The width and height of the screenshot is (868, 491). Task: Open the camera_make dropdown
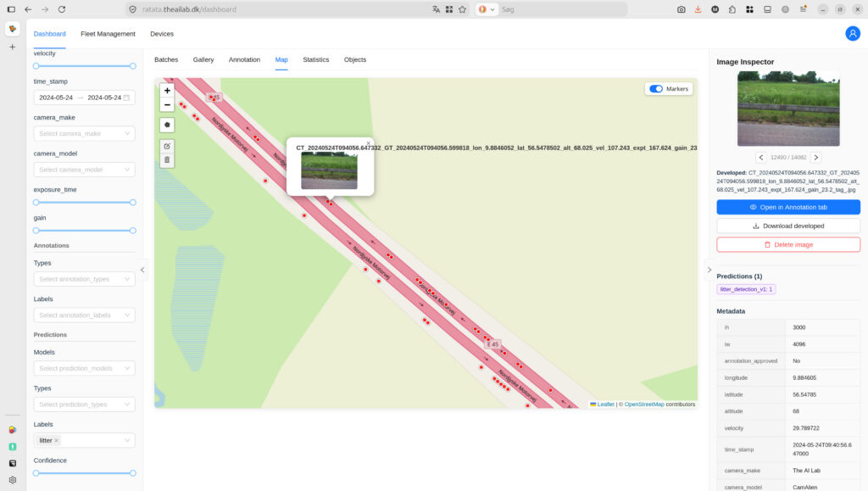point(84,133)
